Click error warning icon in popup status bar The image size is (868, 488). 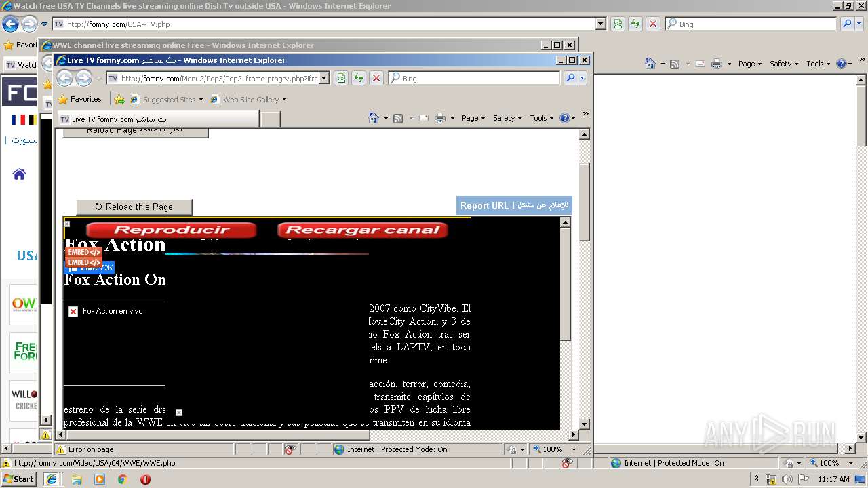point(60,449)
